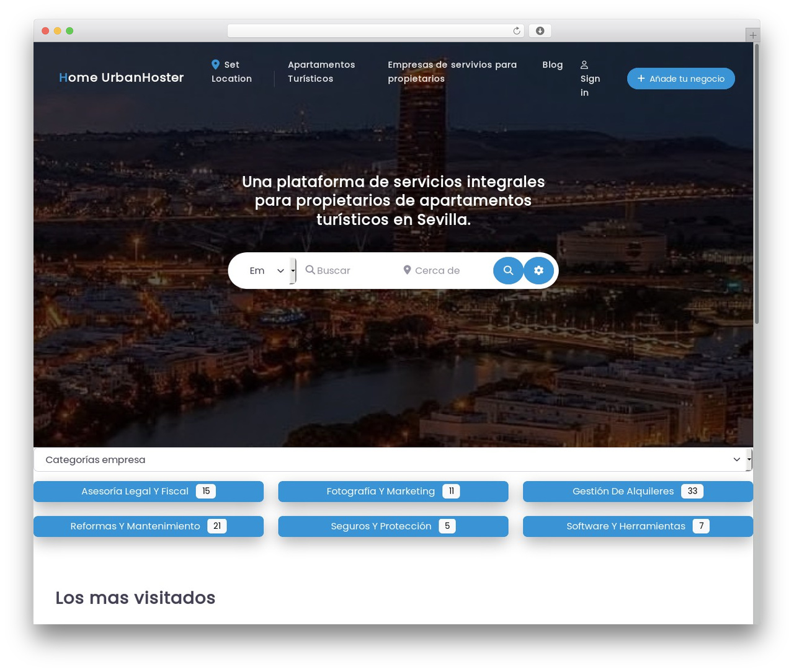Click the Set Location menu entry
The width and height of the screenshot is (794, 672).
pos(232,71)
